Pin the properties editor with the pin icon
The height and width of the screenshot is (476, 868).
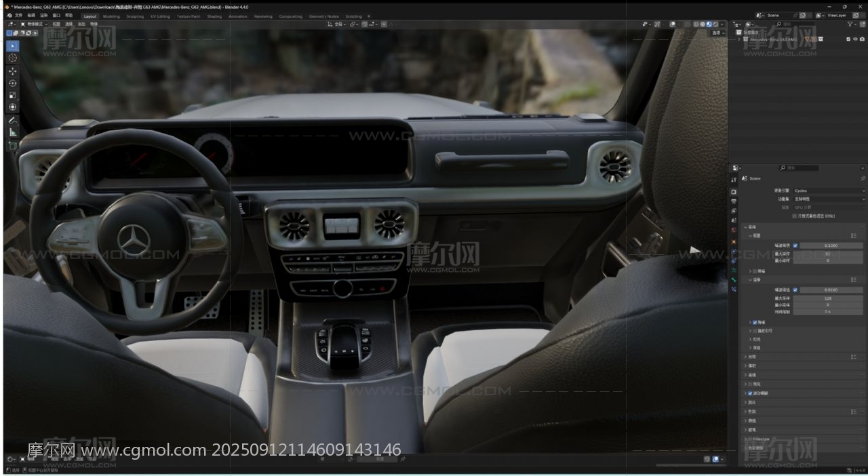point(863,178)
